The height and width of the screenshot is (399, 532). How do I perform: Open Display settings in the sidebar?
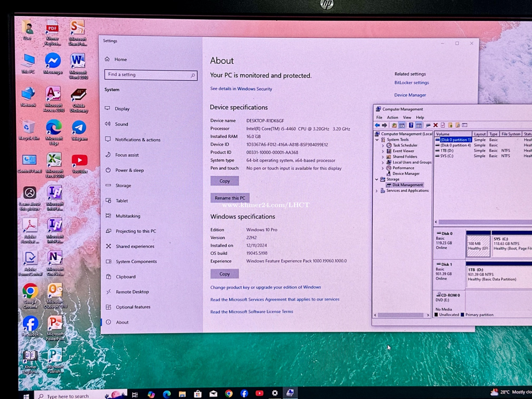(122, 109)
